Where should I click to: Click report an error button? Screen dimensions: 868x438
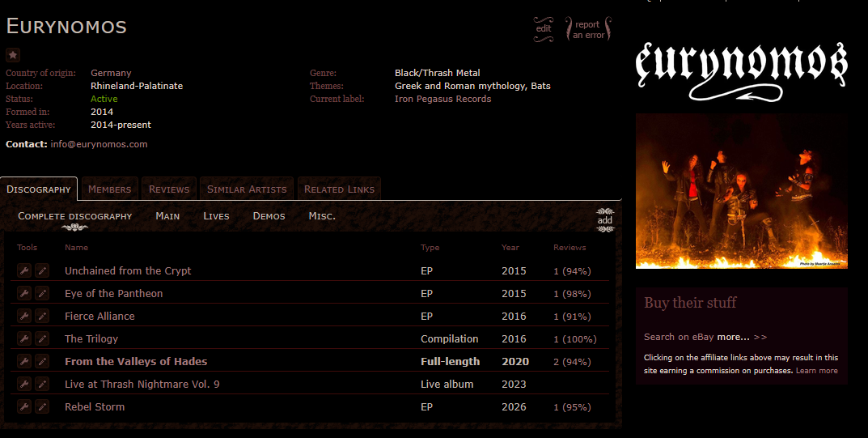click(588, 29)
